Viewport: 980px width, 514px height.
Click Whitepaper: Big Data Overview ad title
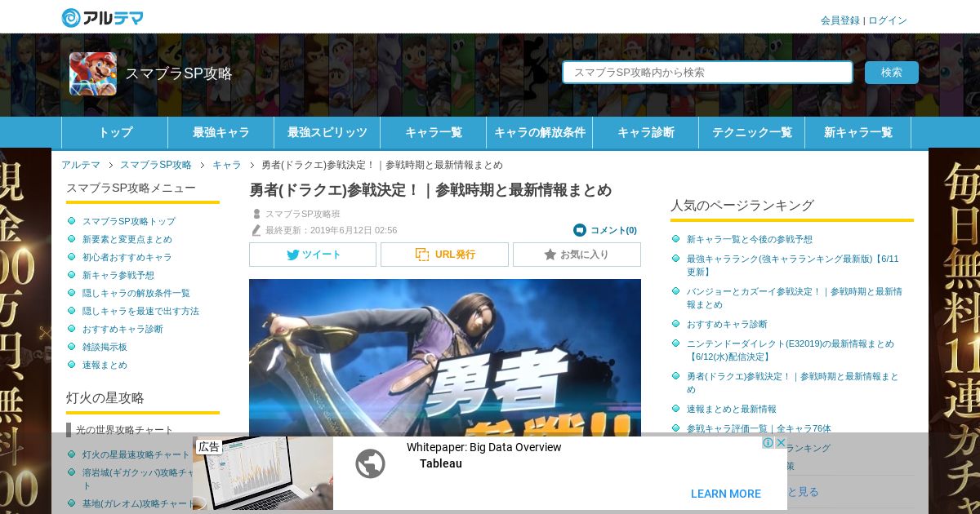pyautogui.click(x=484, y=447)
